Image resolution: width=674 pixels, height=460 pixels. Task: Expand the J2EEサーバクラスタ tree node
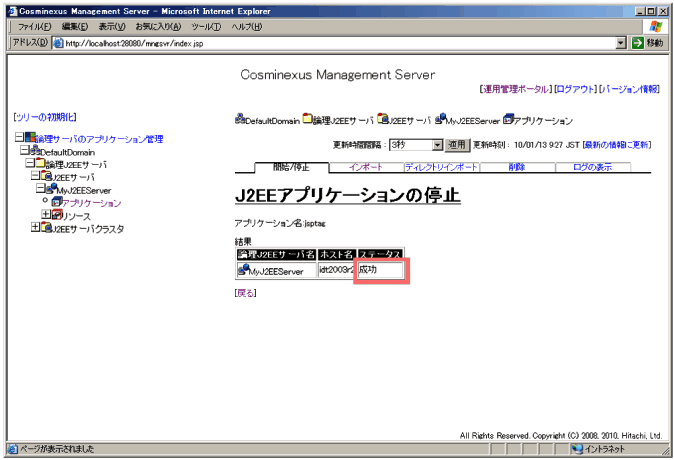[35, 227]
